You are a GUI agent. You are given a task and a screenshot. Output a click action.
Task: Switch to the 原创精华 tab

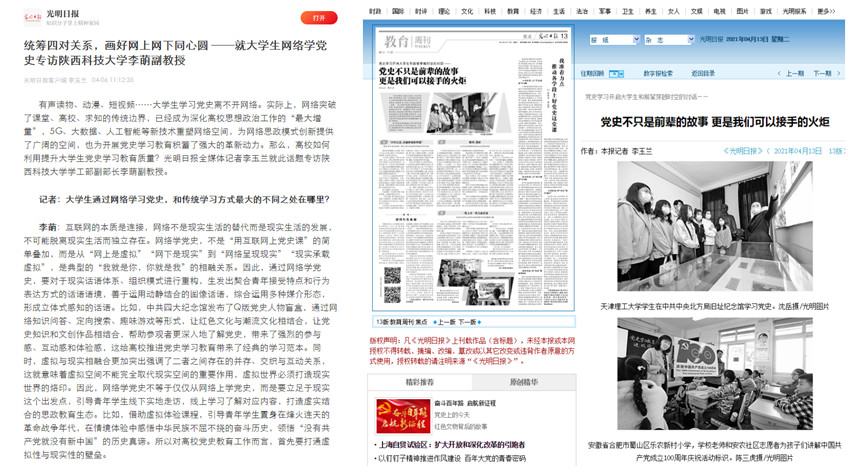point(524,381)
